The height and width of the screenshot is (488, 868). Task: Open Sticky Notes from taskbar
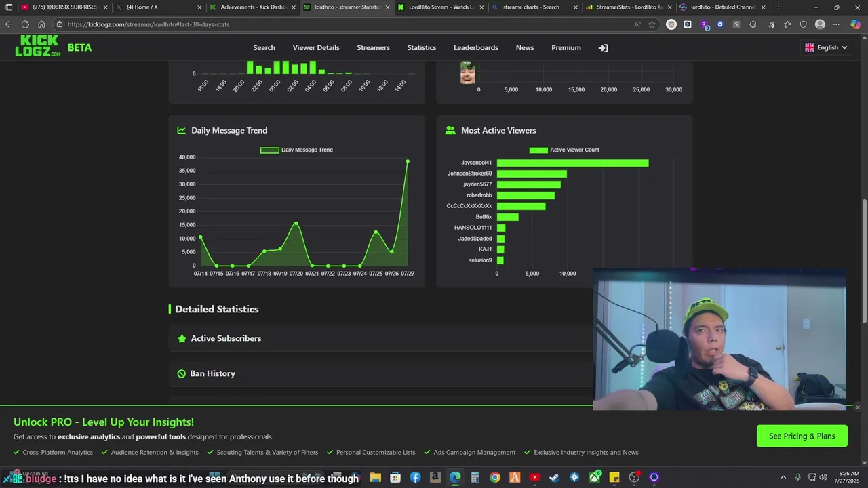(x=614, y=477)
